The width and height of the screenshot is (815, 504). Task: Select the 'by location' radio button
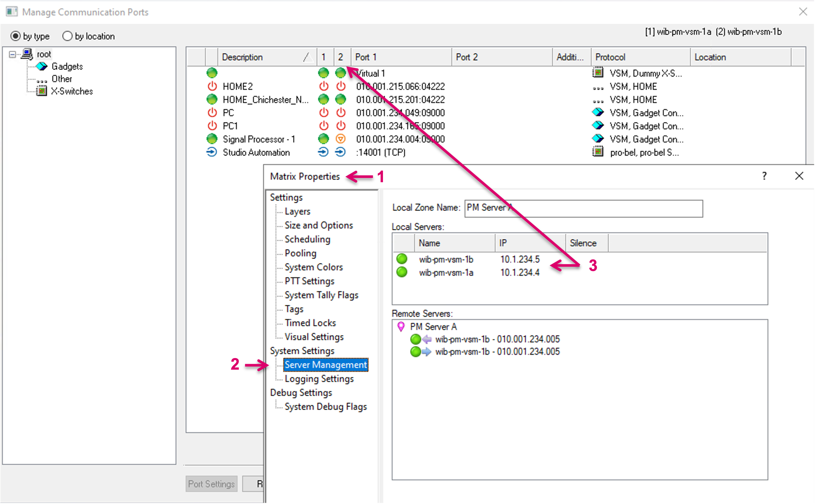(x=67, y=36)
